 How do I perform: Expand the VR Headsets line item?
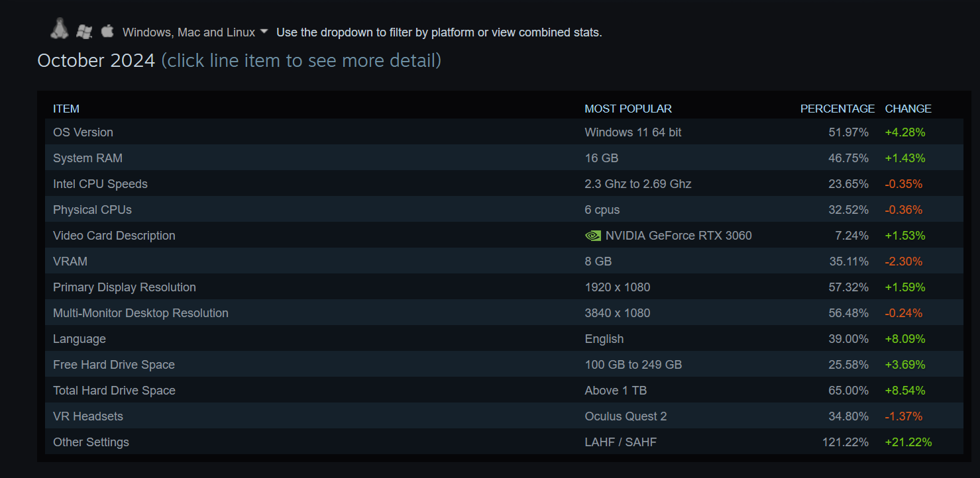tap(504, 416)
